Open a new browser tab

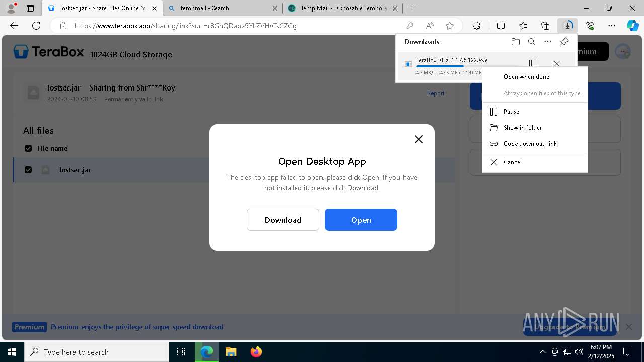(x=412, y=8)
